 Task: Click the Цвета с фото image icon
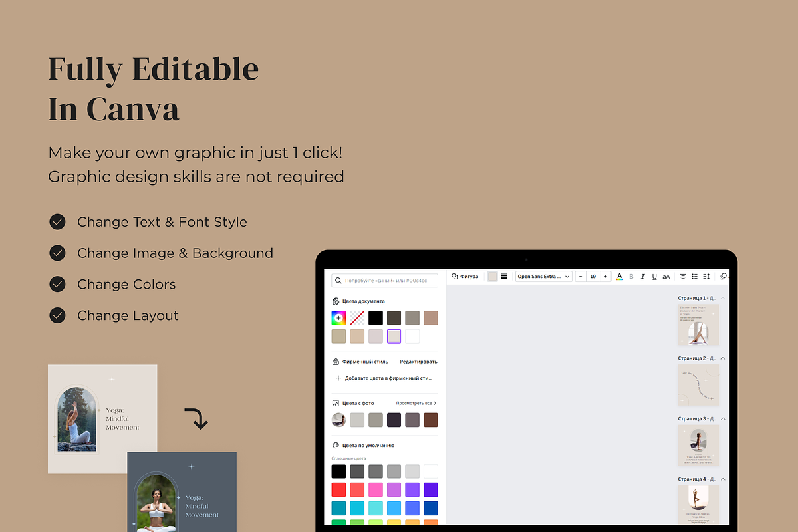pyautogui.click(x=336, y=403)
